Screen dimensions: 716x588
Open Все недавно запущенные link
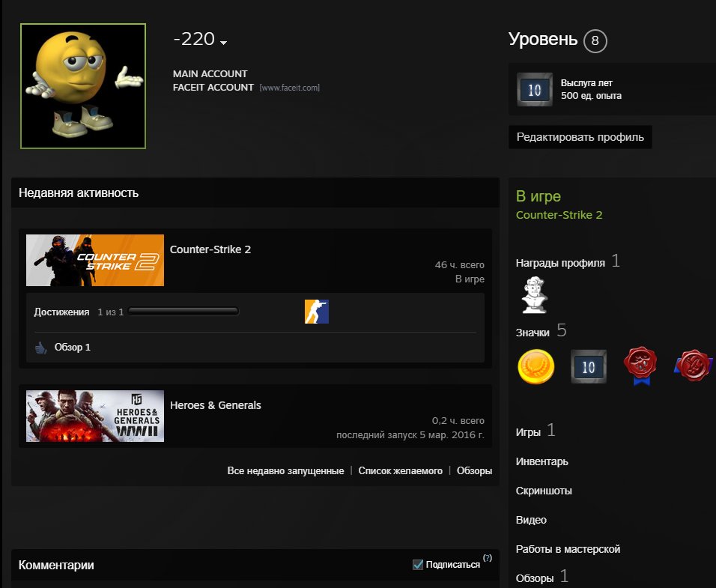(285, 470)
